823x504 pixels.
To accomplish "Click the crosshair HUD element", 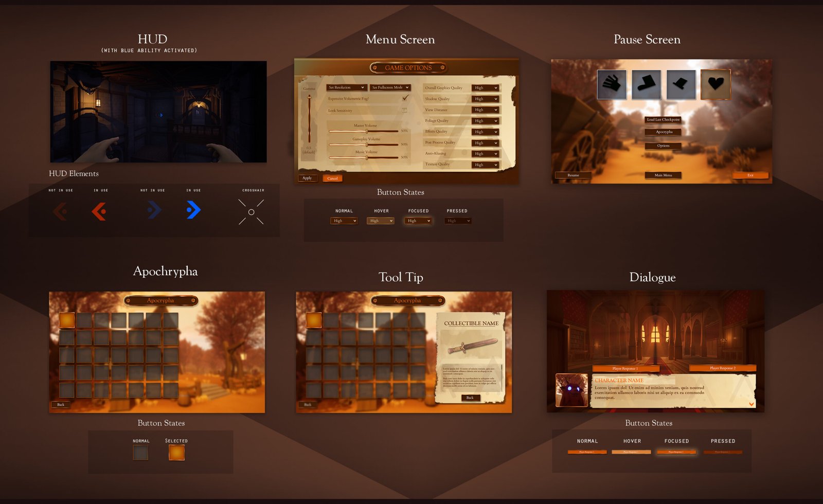I will tap(251, 212).
